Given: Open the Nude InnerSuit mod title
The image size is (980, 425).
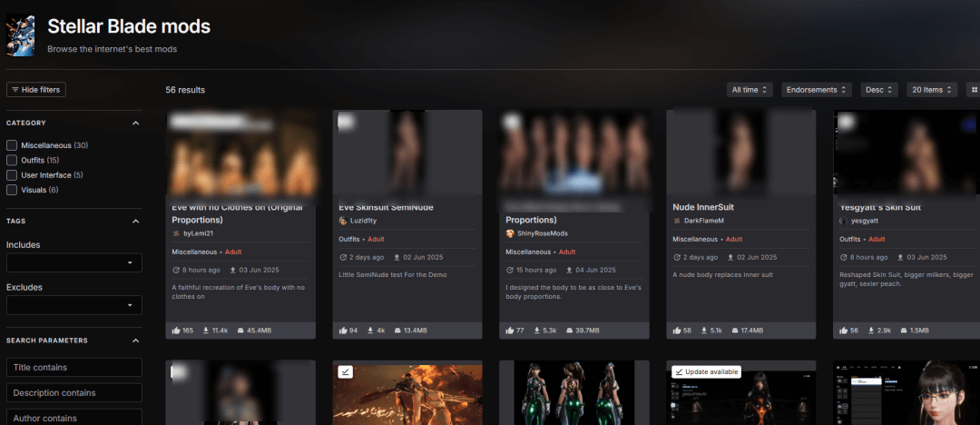Looking at the screenshot, I should [703, 206].
